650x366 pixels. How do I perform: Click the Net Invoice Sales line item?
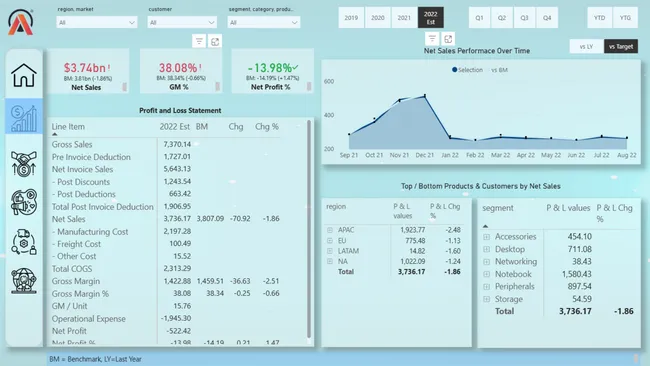pos(82,169)
